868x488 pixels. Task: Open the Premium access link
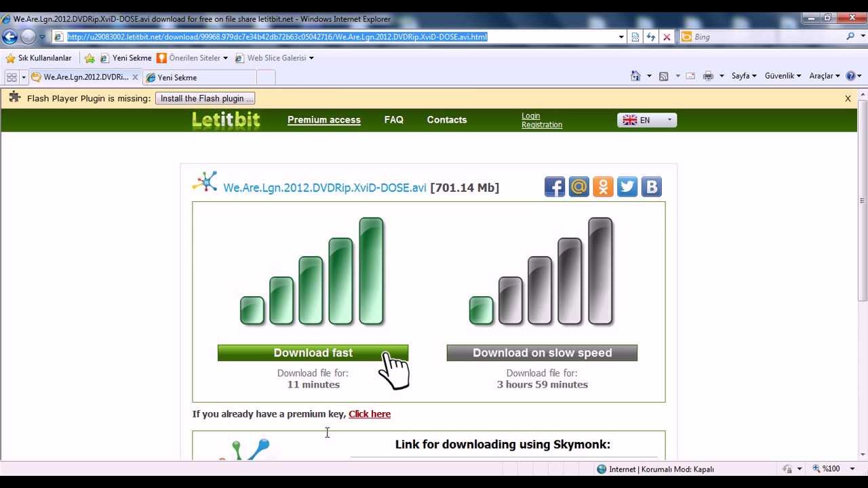(324, 120)
